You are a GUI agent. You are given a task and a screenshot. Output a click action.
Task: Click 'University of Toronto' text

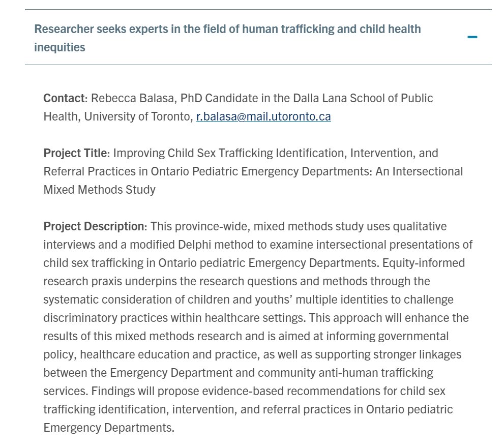pyautogui.click(x=138, y=116)
